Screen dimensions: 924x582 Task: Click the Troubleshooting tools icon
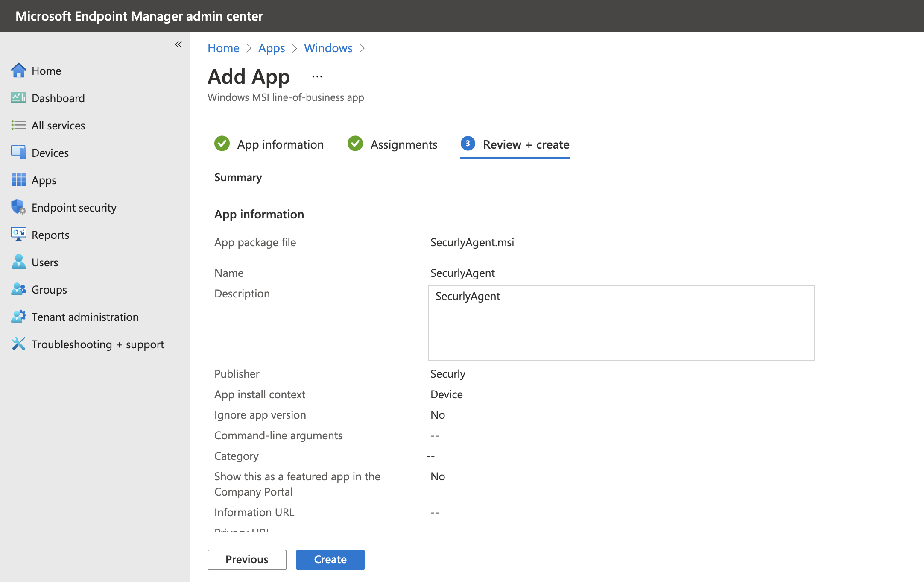[x=19, y=344]
